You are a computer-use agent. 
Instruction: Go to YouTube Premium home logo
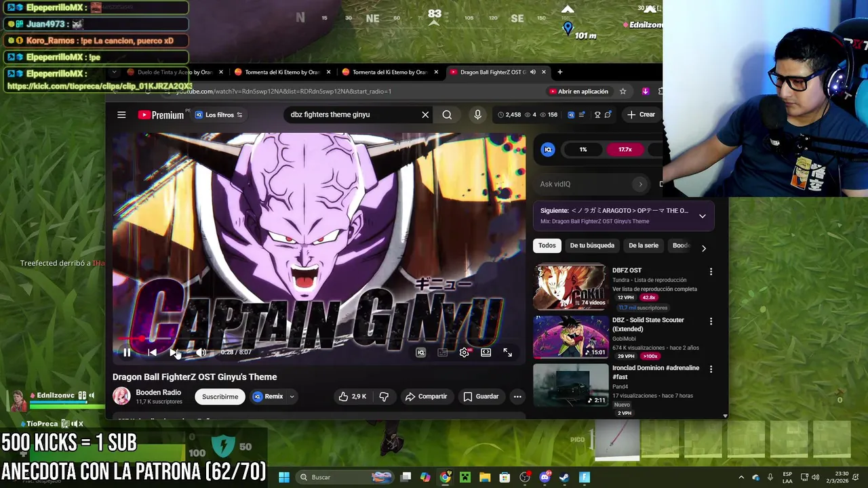pyautogui.click(x=161, y=115)
